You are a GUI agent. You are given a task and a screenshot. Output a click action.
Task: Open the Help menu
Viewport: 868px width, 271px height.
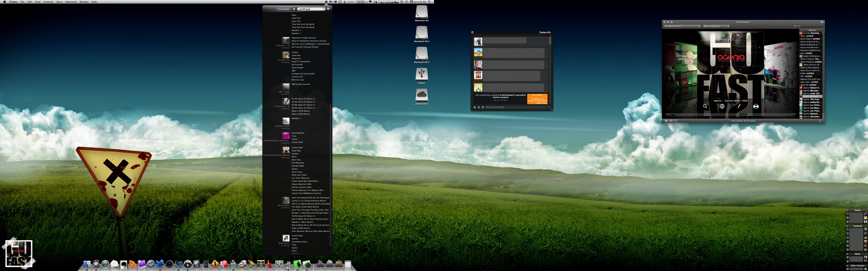[94, 2]
